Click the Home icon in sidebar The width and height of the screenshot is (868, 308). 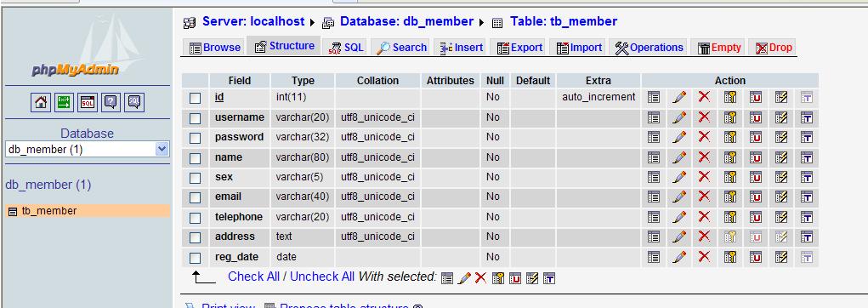point(41,102)
